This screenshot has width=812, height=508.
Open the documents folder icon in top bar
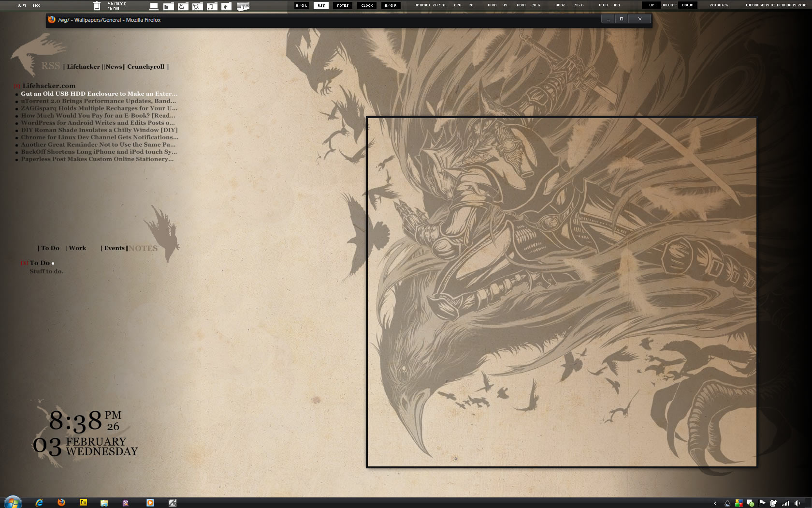click(168, 6)
